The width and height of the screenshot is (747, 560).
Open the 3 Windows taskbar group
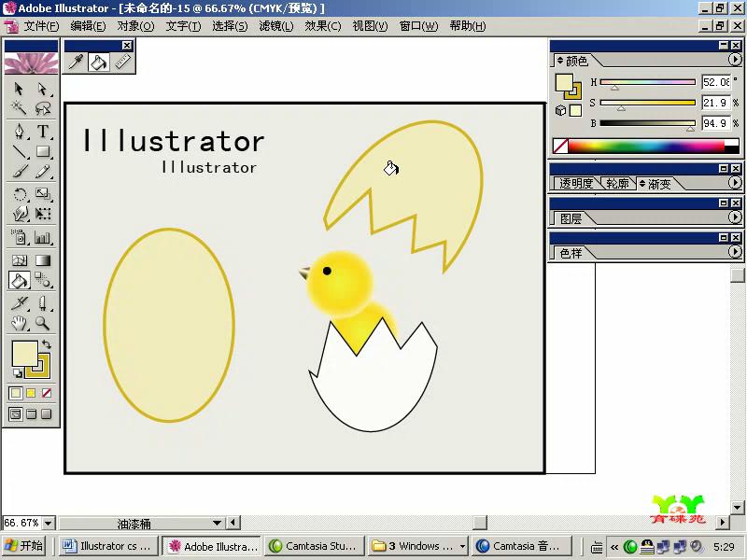418,546
